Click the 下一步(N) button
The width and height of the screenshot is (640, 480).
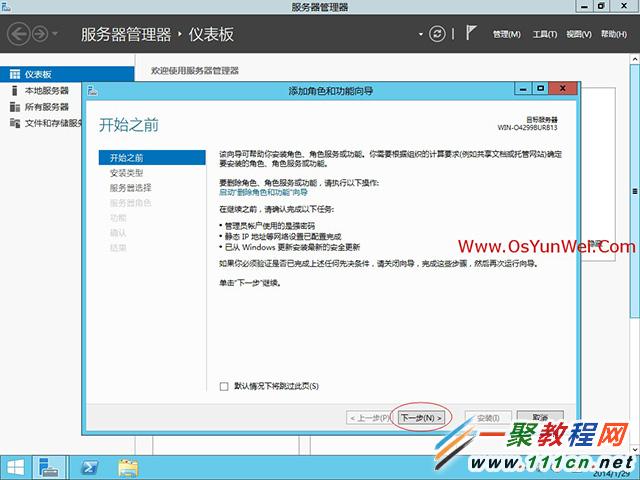point(421,418)
